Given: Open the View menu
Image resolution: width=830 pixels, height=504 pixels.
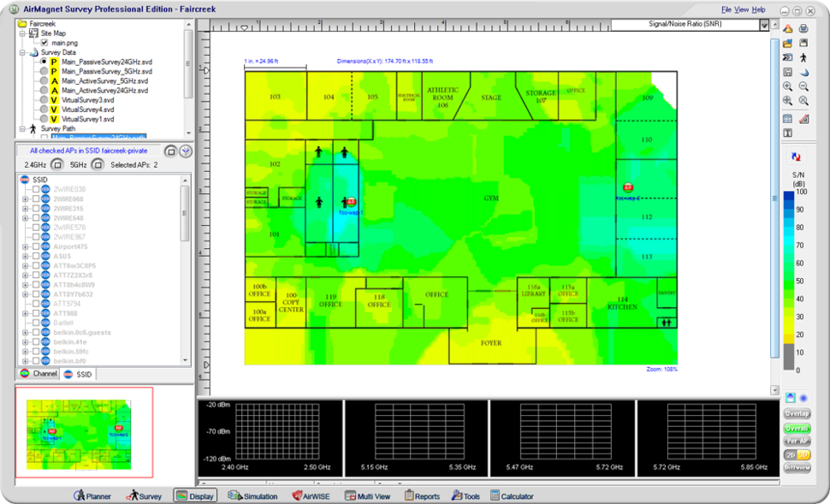Looking at the screenshot, I should 742,9.
